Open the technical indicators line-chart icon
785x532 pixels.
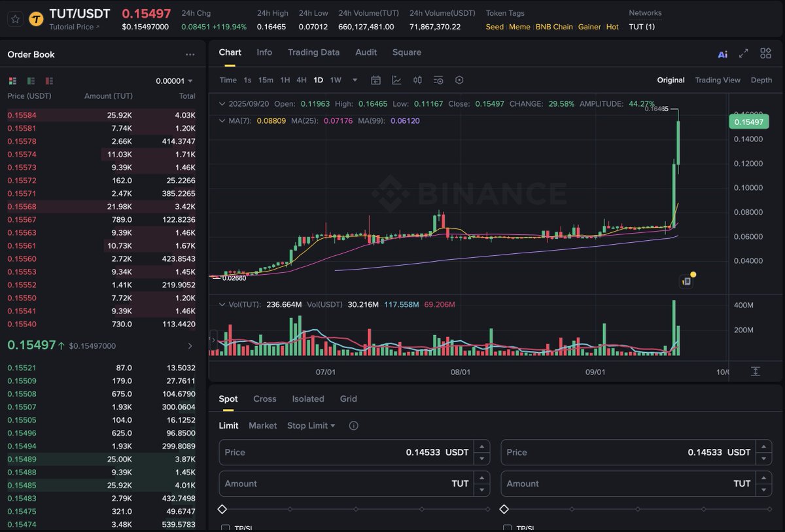pos(396,80)
